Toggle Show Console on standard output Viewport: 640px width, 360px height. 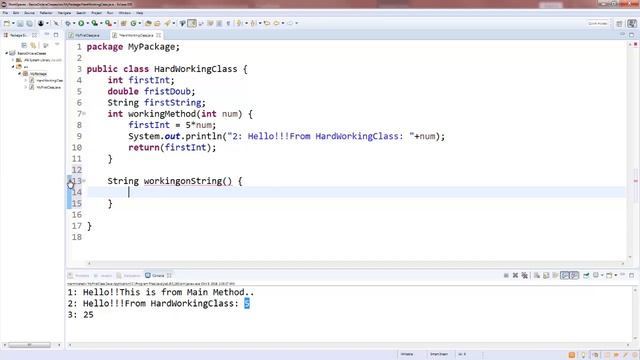click(565, 276)
